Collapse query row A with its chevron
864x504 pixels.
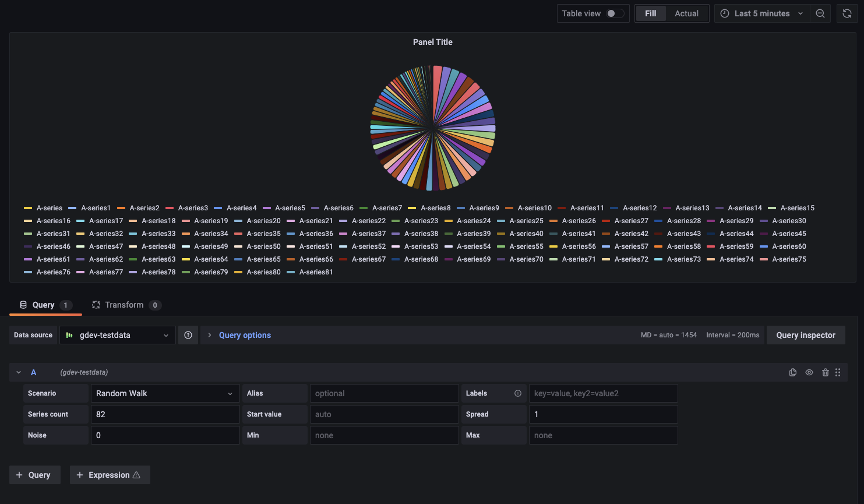click(x=18, y=372)
